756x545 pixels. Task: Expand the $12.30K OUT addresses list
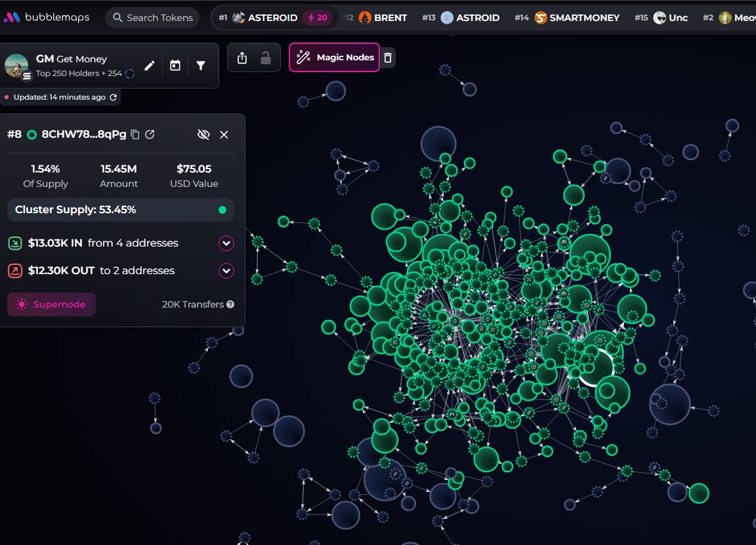226,271
